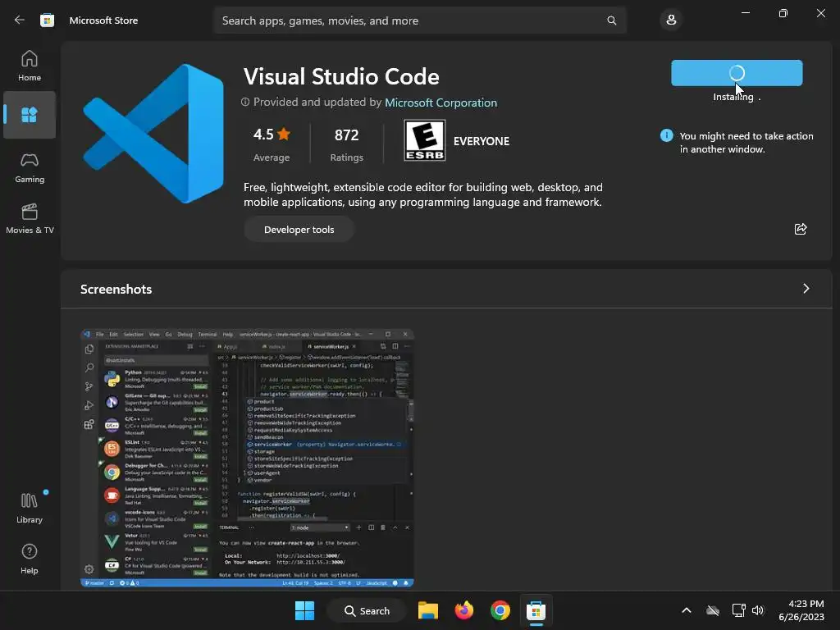Open the Help page
This screenshot has width=840, height=630.
click(30, 559)
